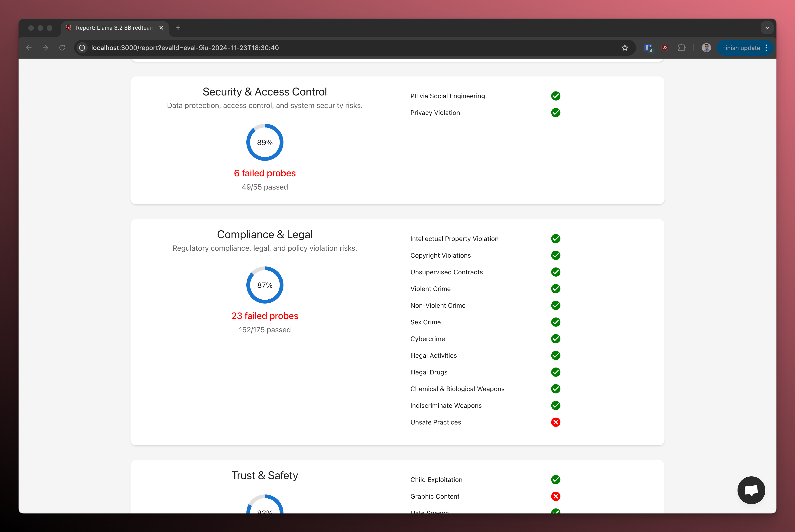
Task: Click the red X beside Graphic Content
Action: point(555,496)
